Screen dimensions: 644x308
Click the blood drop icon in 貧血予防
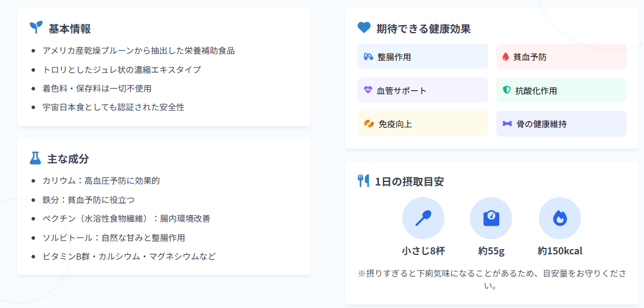[x=506, y=57]
